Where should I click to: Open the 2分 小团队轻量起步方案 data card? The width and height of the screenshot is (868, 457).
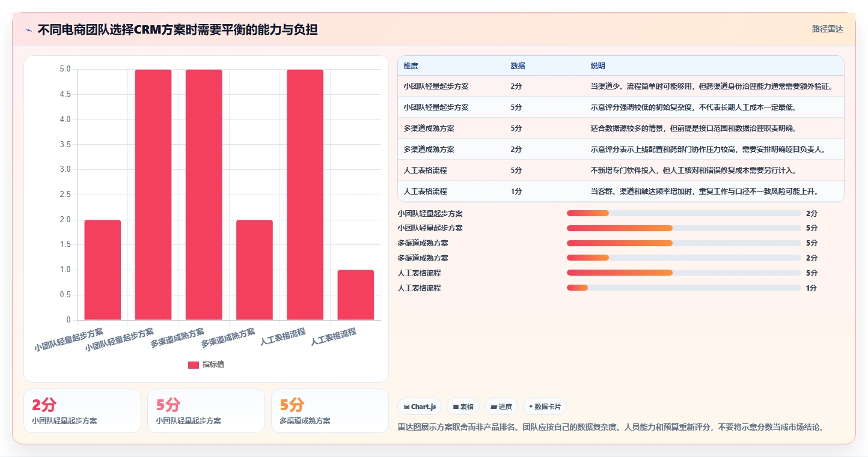82,411
